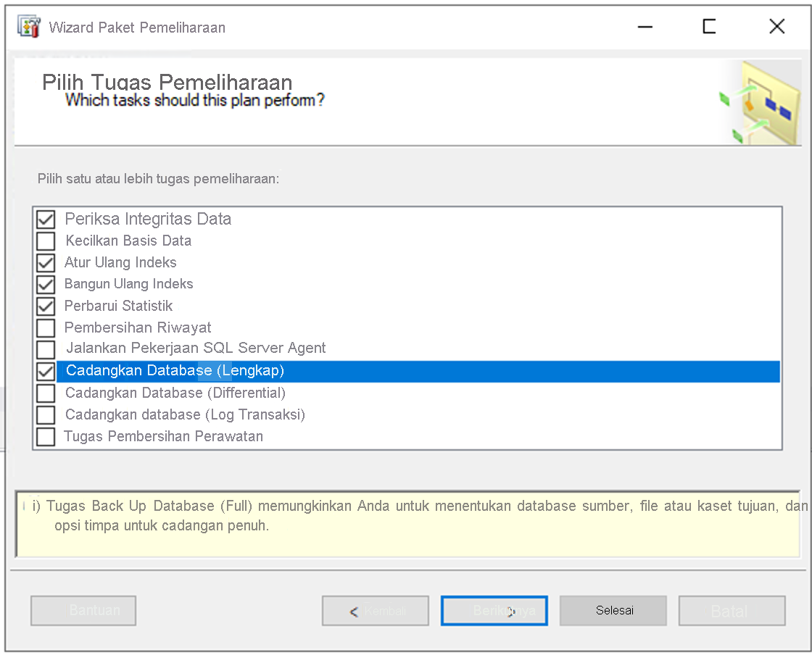Uncheck the Perbarui Statistik checkbox
This screenshot has height=655, width=812.
coord(46,306)
